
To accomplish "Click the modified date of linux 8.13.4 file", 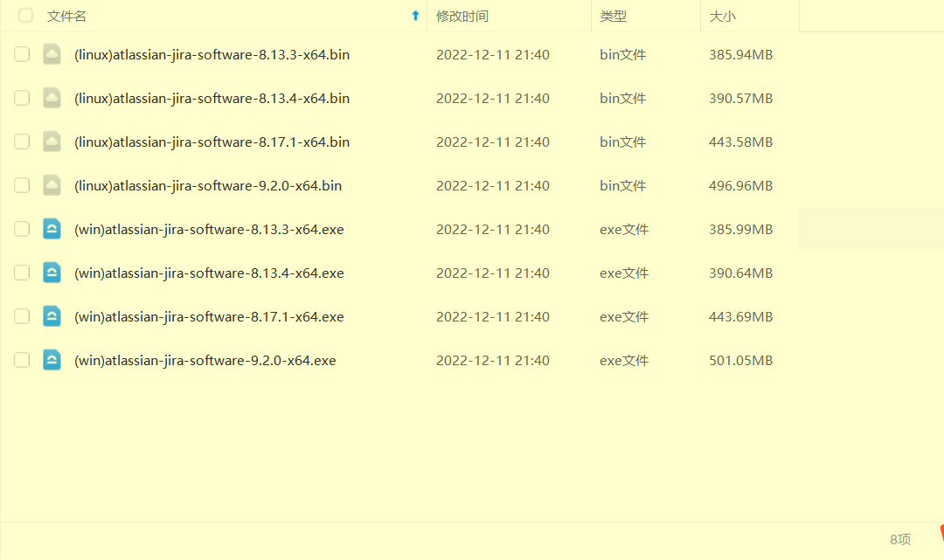I will (492, 99).
